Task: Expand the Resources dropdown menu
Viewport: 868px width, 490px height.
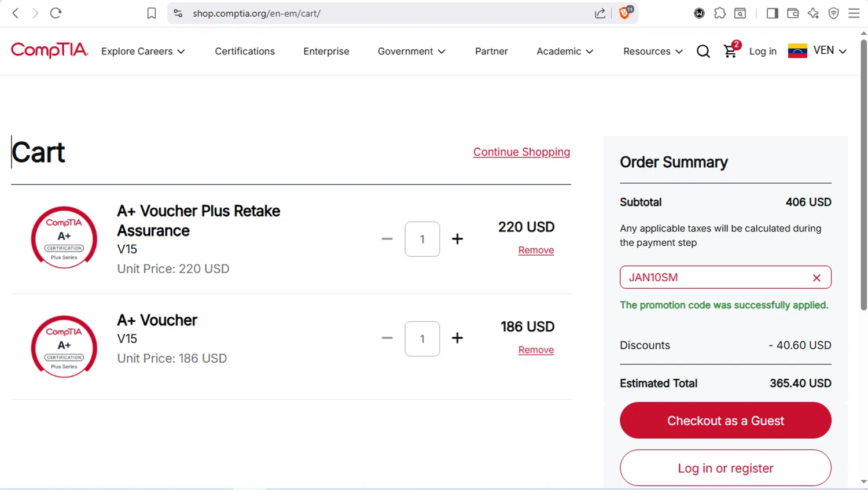Action: coord(653,51)
